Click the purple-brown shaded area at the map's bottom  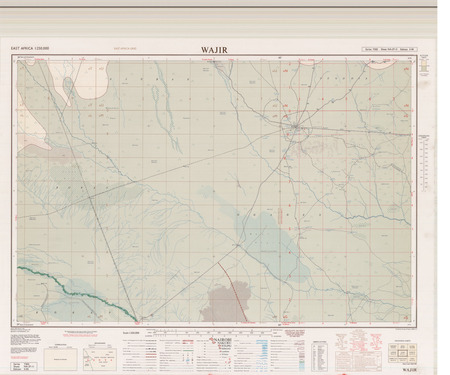point(227,302)
